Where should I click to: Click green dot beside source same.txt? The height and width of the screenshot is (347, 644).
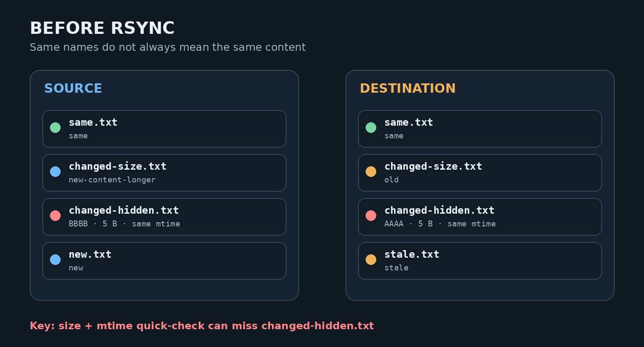coord(55,127)
